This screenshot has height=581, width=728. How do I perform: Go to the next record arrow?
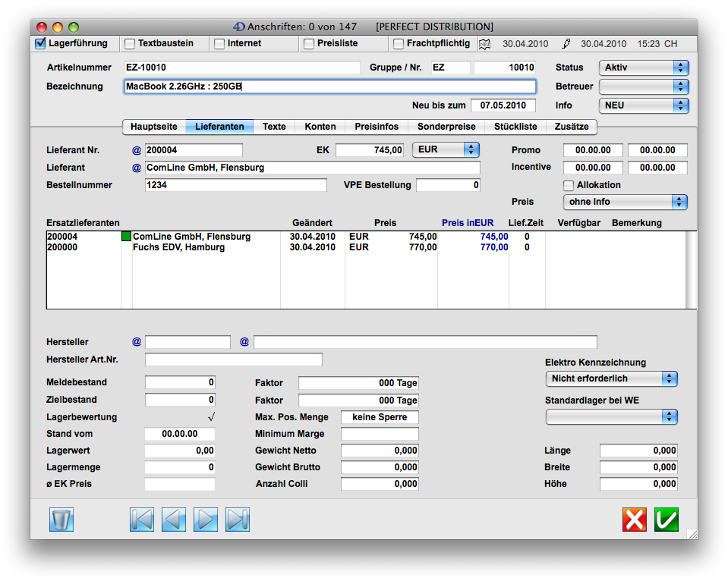point(206,520)
